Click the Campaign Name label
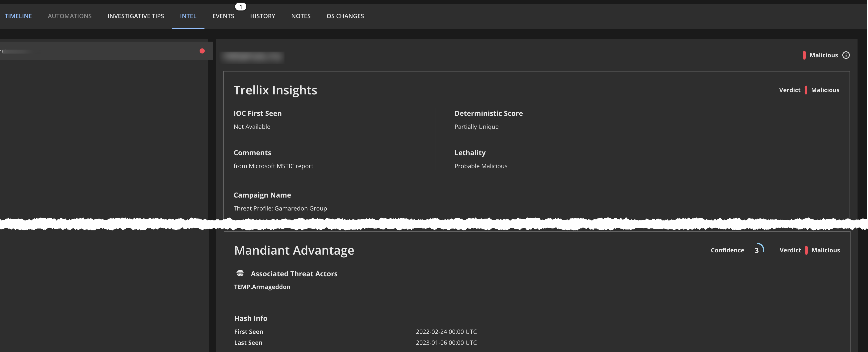The image size is (868, 352). (262, 195)
